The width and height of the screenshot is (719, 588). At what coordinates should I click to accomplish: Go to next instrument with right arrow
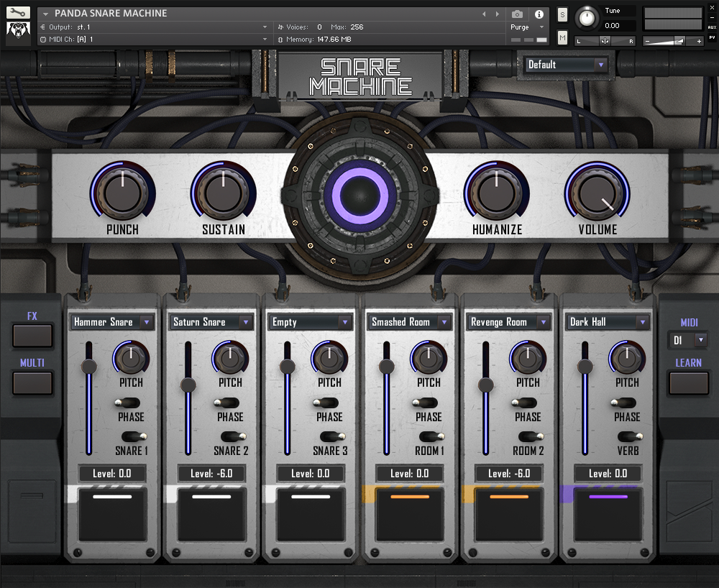click(498, 14)
